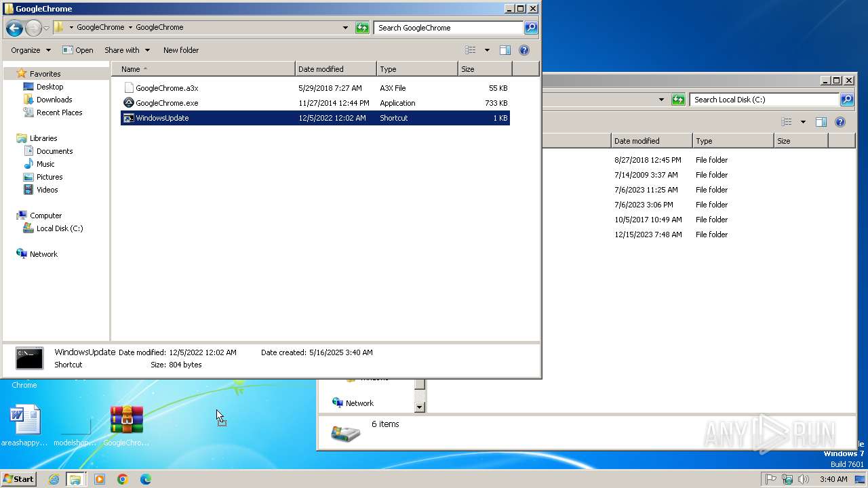Image resolution: width=868 pixels, height=488 pixels.
Task: Click the refresh button in Local Disk window
Action: click(x=678, y=100)
